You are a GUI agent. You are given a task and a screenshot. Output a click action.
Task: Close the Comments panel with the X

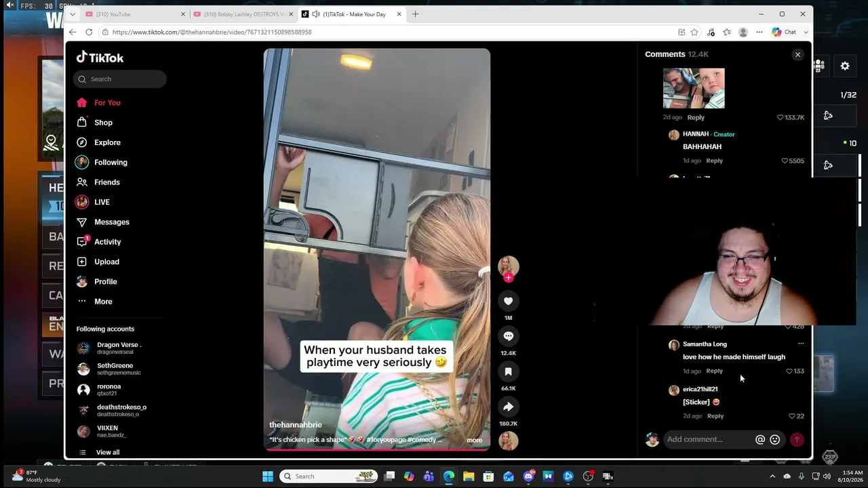tap(797, 54)
